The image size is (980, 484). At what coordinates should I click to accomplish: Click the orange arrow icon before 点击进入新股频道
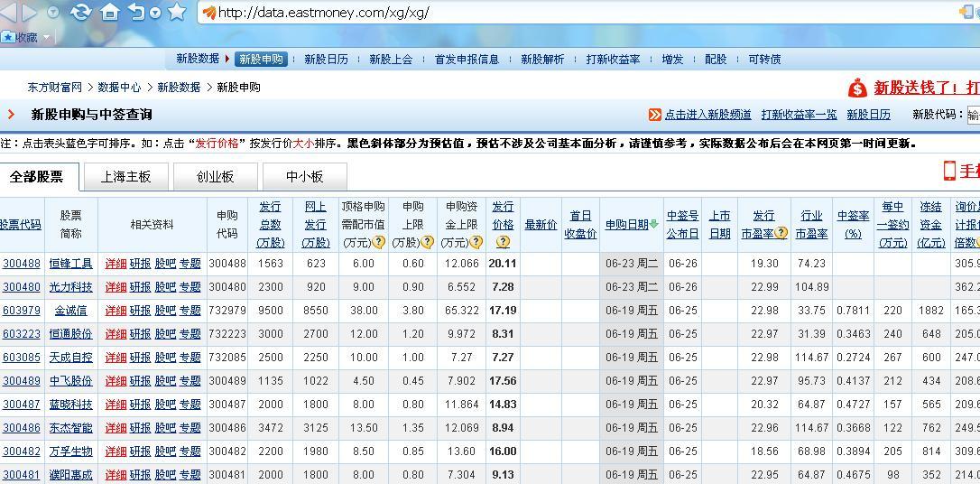(654, 115)
